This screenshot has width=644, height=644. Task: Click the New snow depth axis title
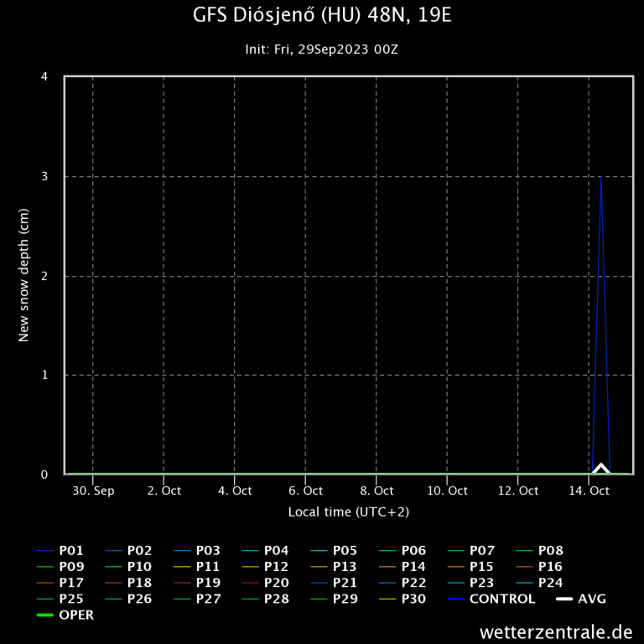point(24,276)
